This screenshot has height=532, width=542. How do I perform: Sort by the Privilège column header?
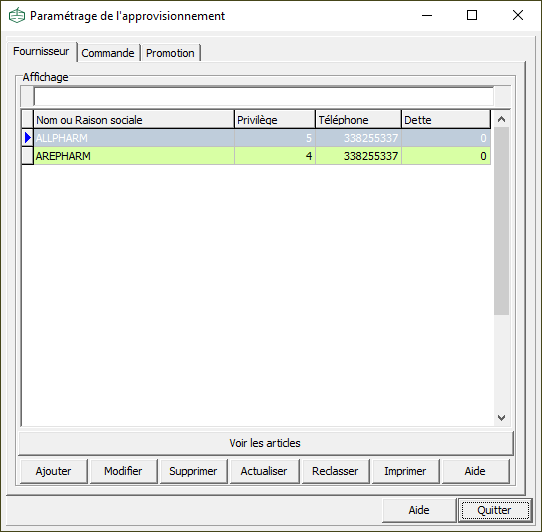pyautogui.click(x=275, y=120)
